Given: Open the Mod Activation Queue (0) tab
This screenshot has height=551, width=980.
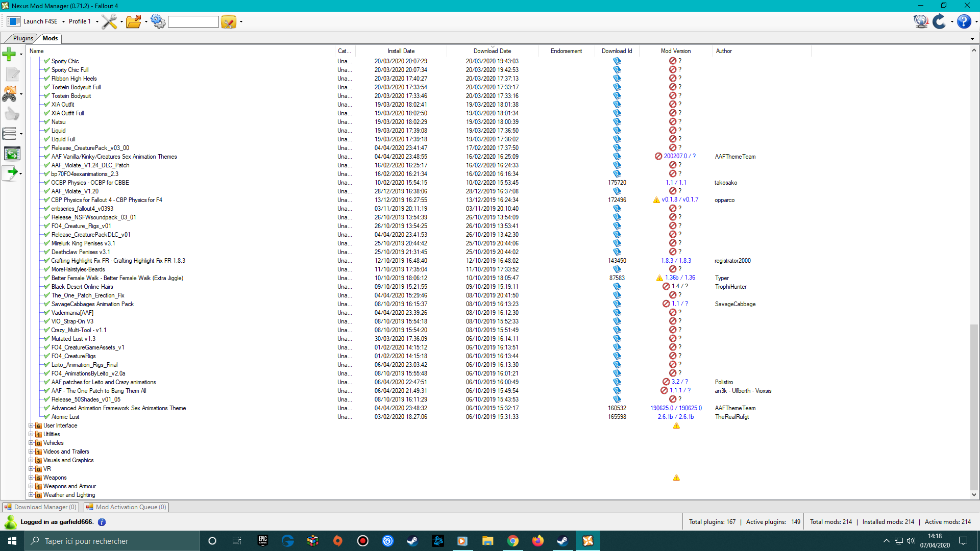Looking at the screenshot, I should (126, 507).
